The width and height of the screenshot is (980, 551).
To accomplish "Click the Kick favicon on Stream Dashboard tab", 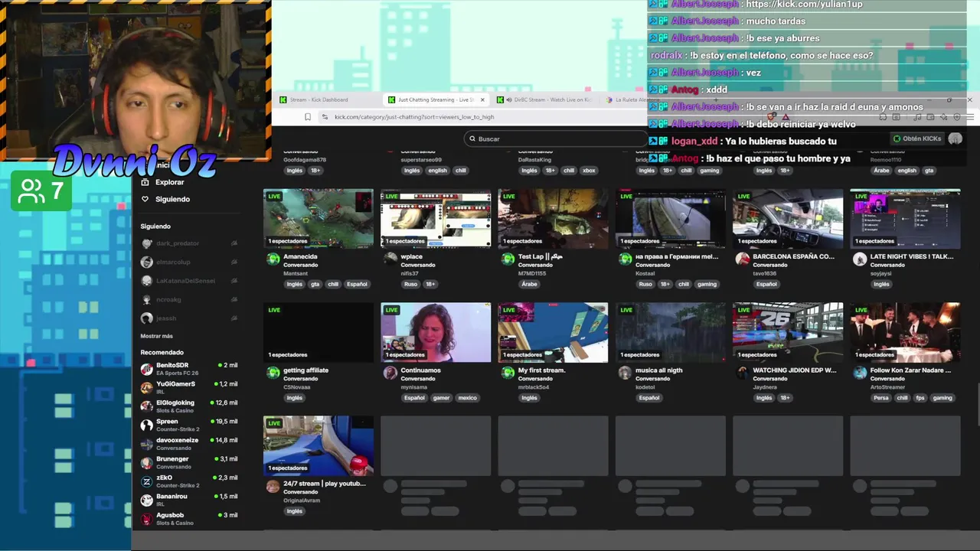I will click(x=283, y=99).
